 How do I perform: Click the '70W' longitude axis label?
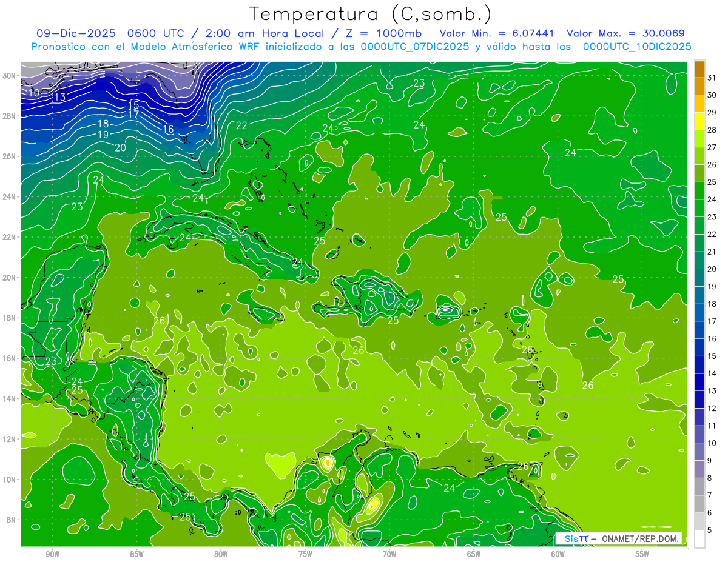pyautogui.click(x=389, y=554)
